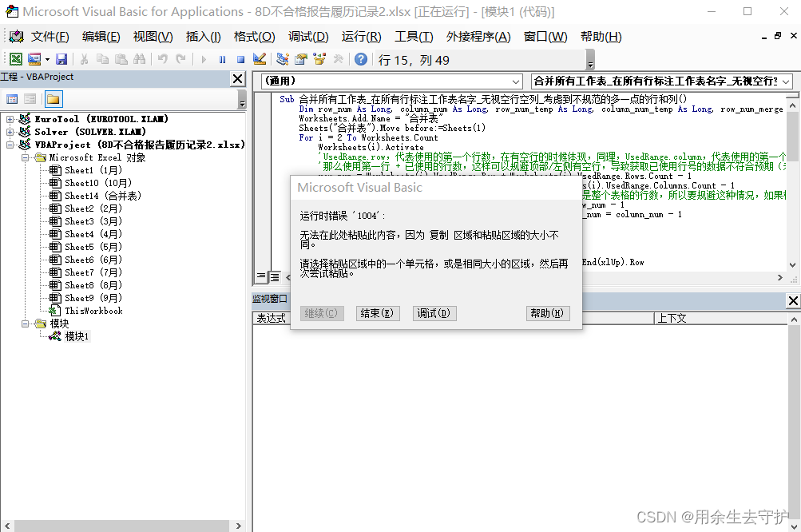This screenshot has height=532, width=801.
Task: Click 帮助(H) button in error dialog
Action: (x=548, y=313)
